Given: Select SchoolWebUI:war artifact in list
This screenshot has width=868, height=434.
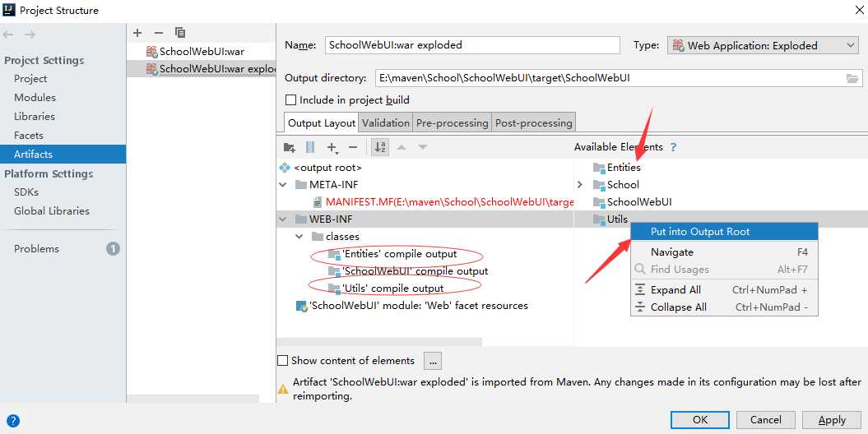Looking at the screenshot, I should 202,52.
